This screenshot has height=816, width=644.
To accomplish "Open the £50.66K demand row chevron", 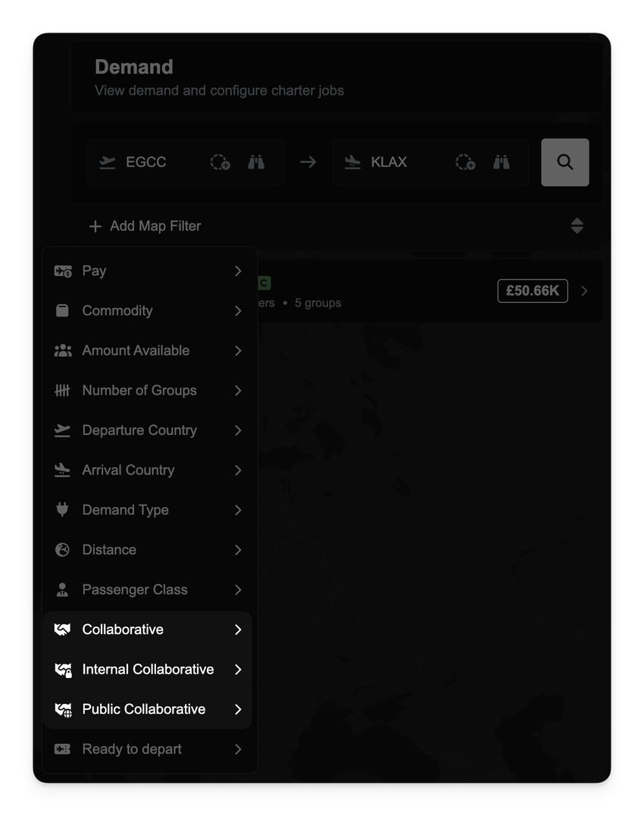I will click(584, 291).
